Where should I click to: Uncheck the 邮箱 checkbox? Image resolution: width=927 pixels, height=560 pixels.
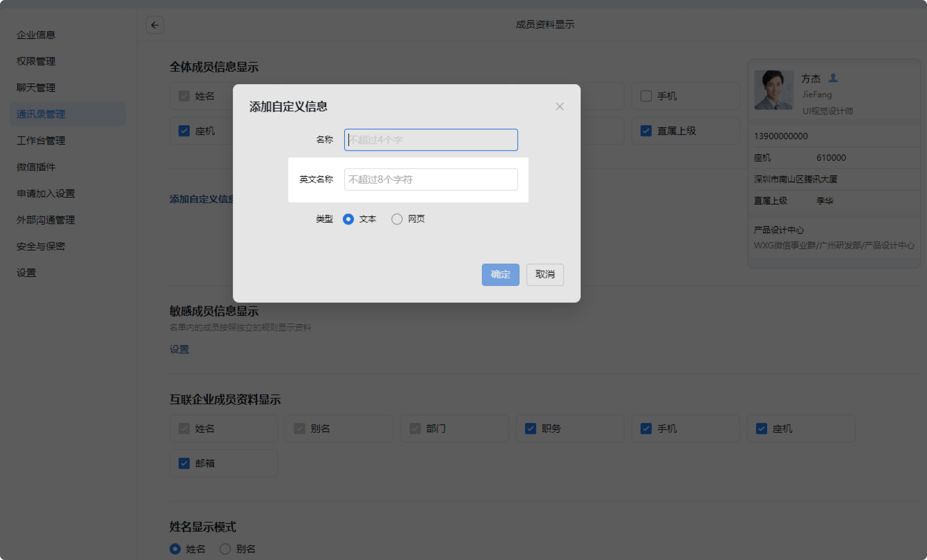(184, 463)
